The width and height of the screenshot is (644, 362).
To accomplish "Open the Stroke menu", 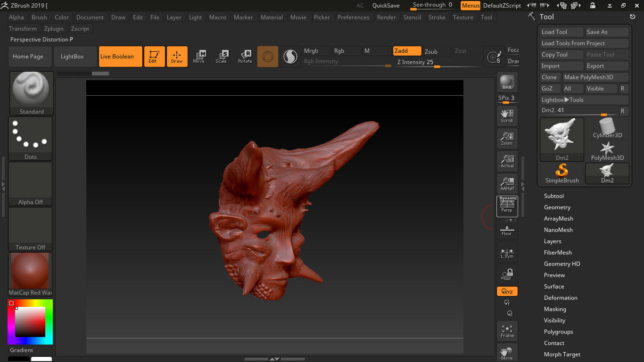I will [x=437, y=17].
